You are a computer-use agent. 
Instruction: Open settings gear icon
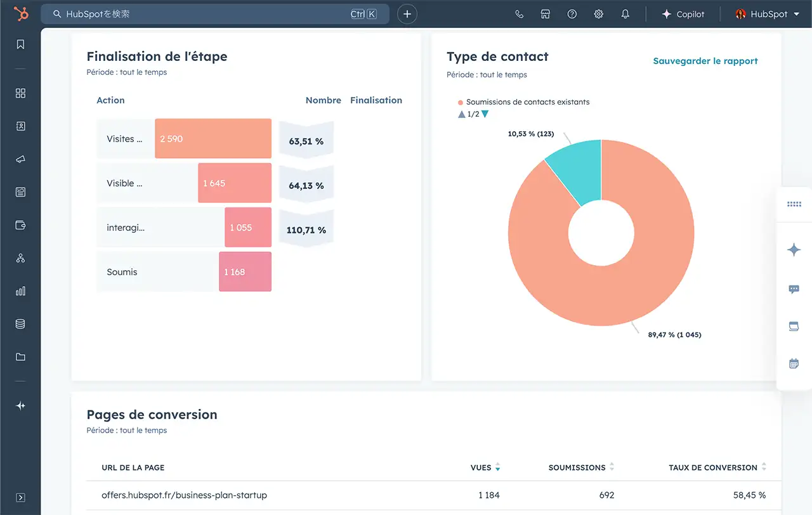coord(599,14)
